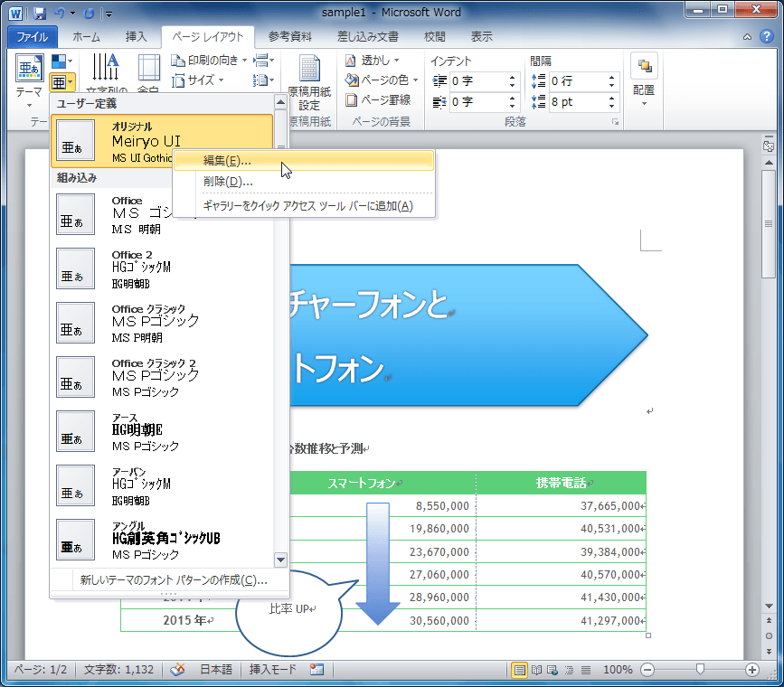Select the Office 2 font theme
The height and width of the screenshot is (687, 784).
coord(162,269)
